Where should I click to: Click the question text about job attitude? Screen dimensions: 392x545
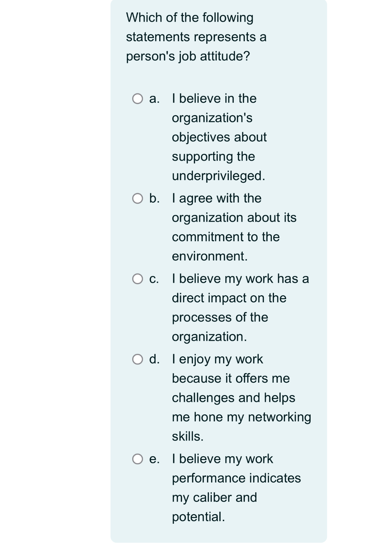tap(195, 37)
